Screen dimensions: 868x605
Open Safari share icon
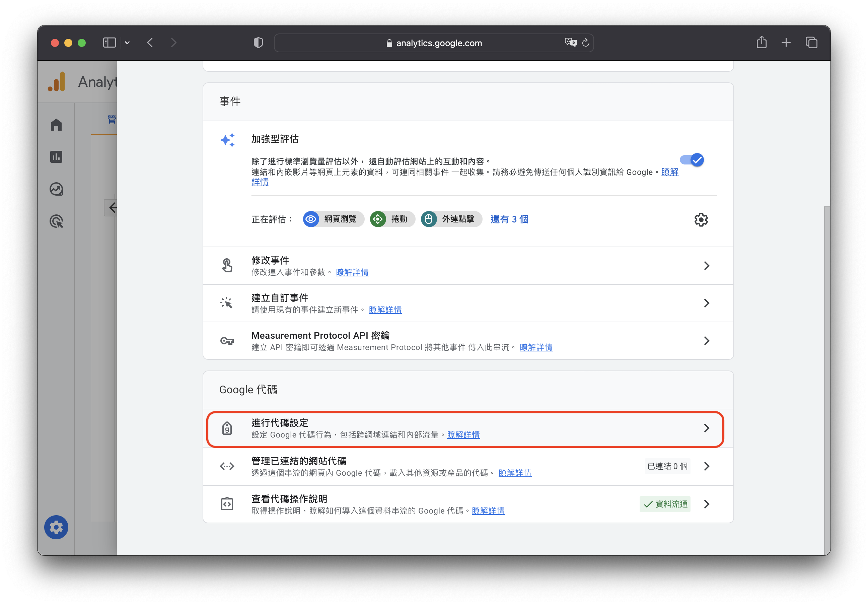pos(762,42)
